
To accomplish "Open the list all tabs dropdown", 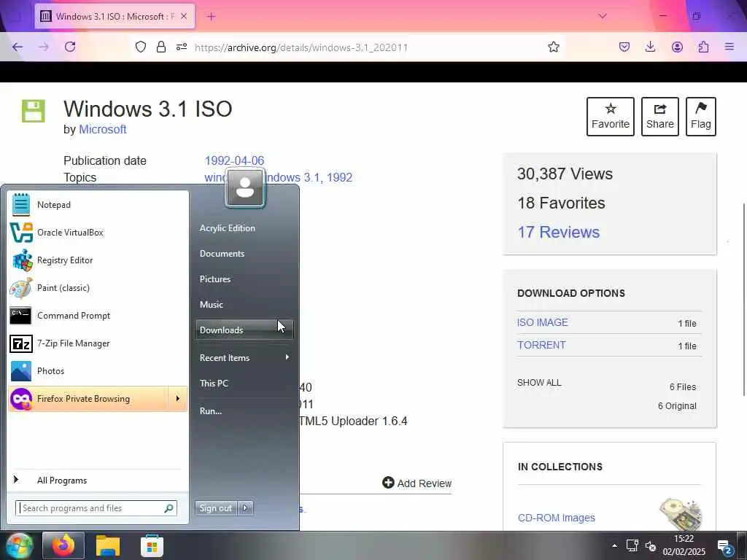I will [x=602, y=16].
